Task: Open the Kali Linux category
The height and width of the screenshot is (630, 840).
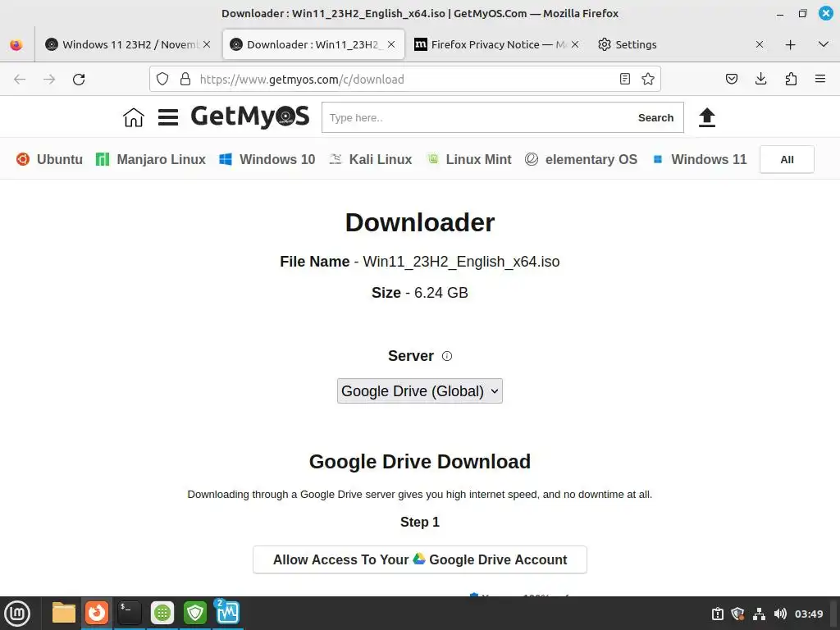Action: click(x=370, y=159)
